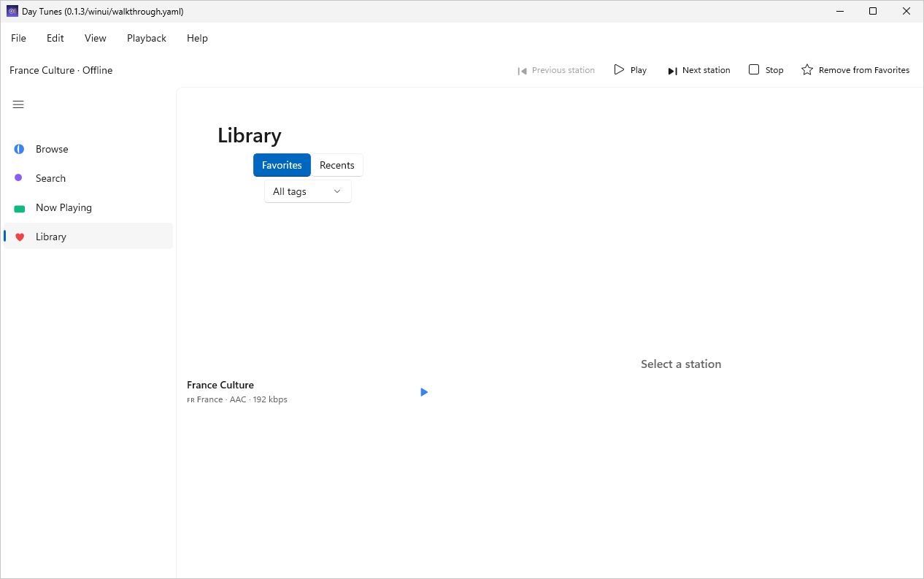924x579 pixels.
Task: Open the View menu
Action: tap(96, 38)
